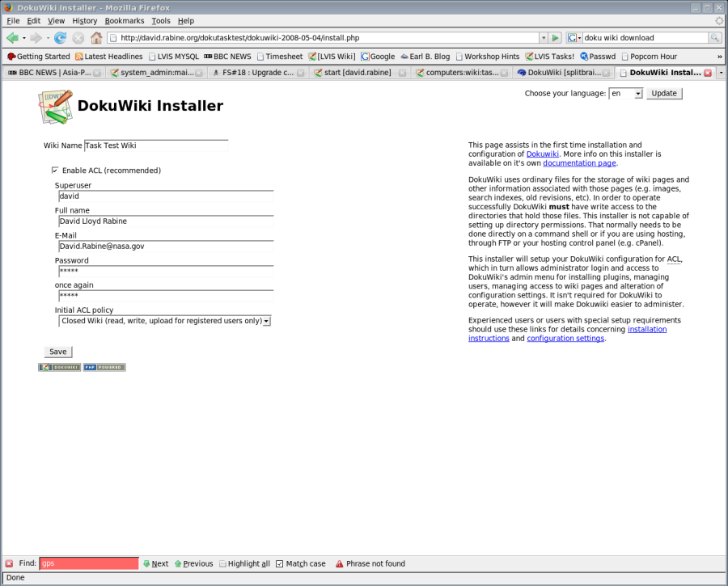Reload the current page

[58, 37]
